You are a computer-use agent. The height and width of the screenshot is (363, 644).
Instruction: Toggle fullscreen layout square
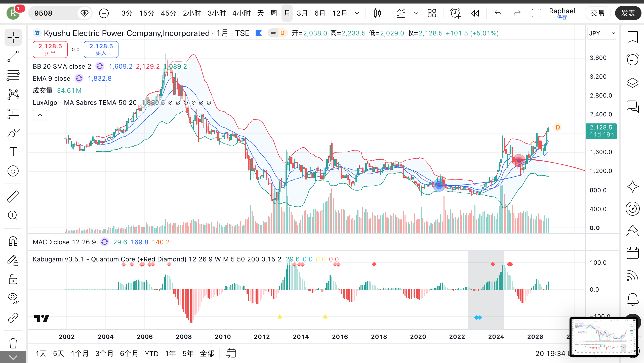(x=536, y=13)
